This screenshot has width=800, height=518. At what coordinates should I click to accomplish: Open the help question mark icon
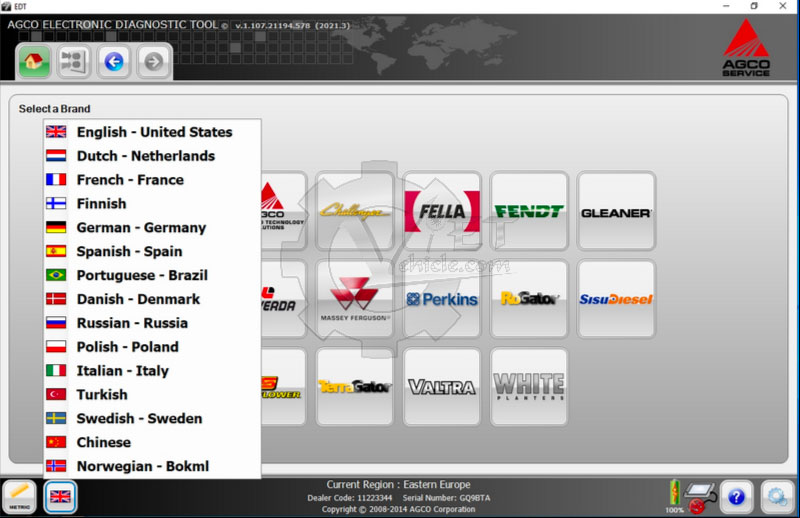click(x=735, y=496)
